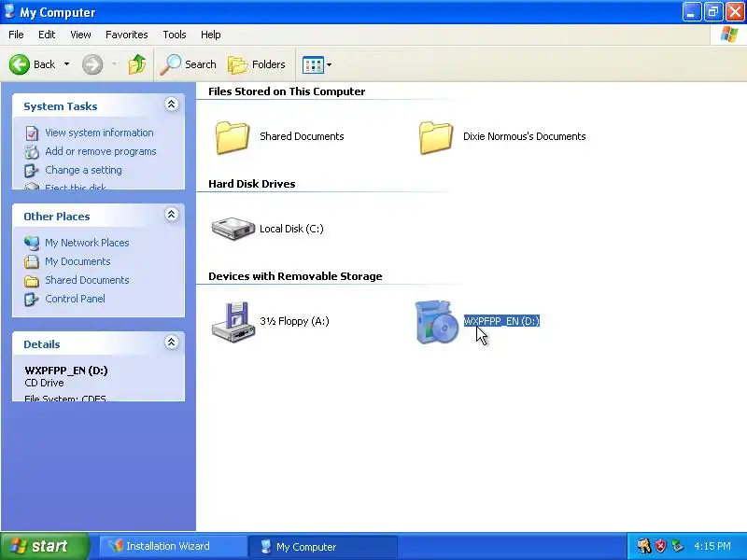Click the System Tasks header text
Screen dimensions: 747x560
coord(61,106)
